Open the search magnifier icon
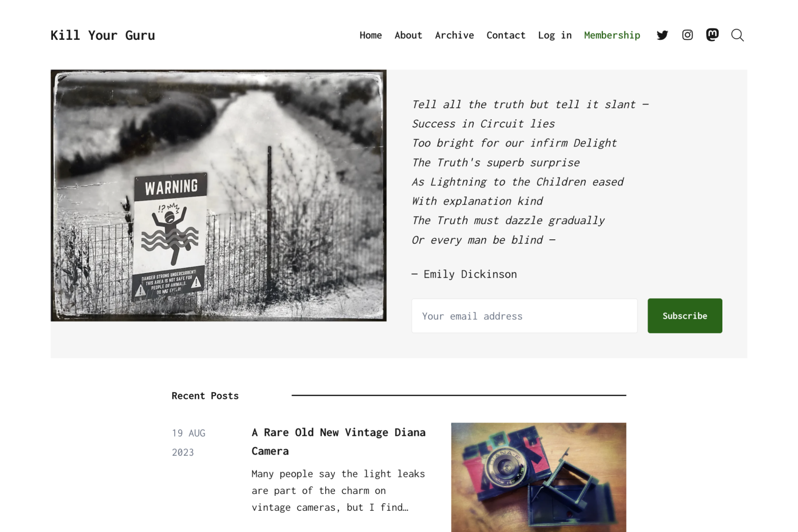The height and width of the screenshot is (532, 798). [x=737, y=35]
